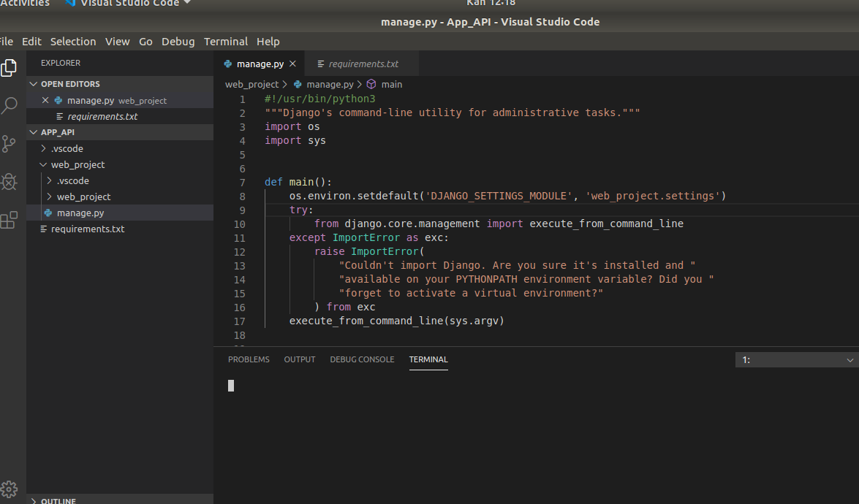Click Python icon beside manage.py in tree
The image size is (859, 504).
(48, 213)
